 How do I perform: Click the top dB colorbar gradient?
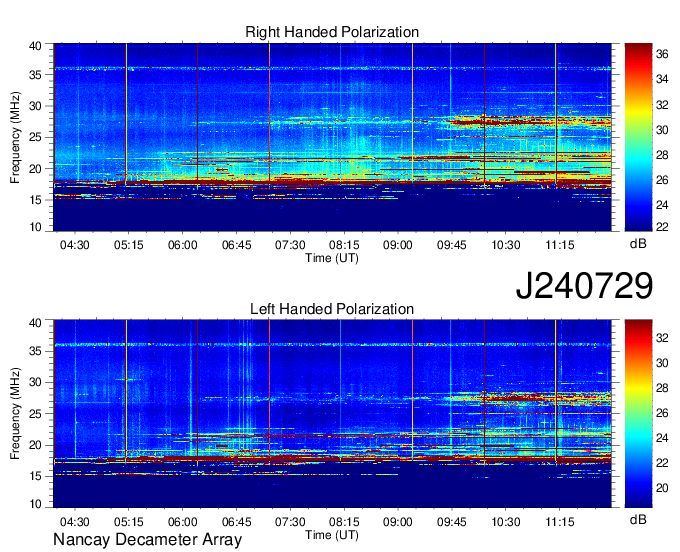click(638, 137)
